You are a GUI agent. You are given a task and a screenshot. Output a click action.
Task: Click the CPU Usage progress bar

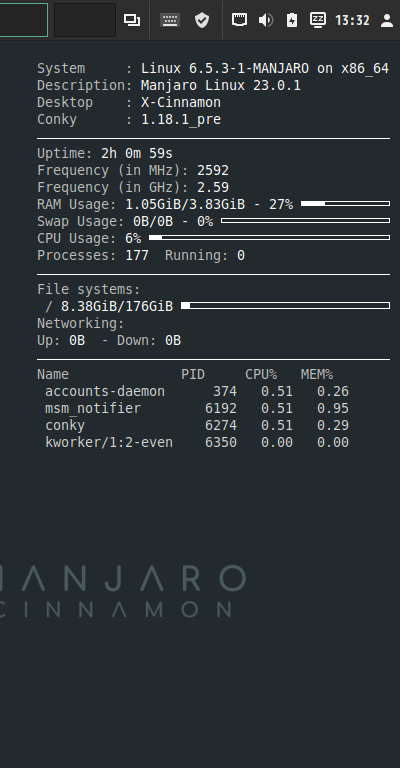click(269, 238)
